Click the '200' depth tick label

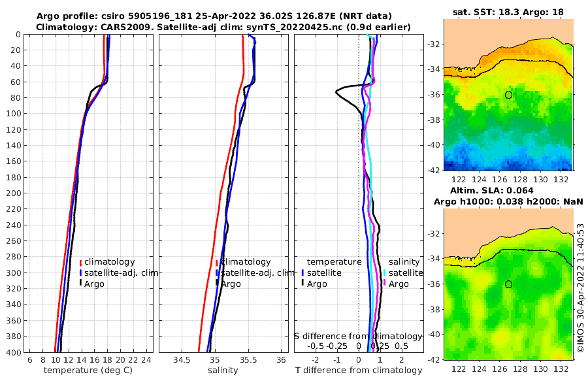pyautogui.click(x=14, y=193)
